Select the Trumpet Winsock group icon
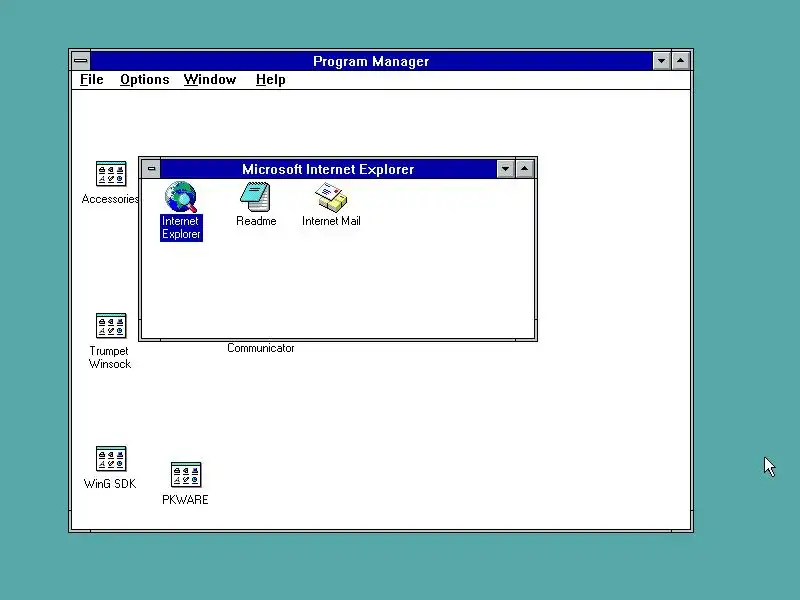The height and width of the screenshot is (600, 800). click(111, 326)
